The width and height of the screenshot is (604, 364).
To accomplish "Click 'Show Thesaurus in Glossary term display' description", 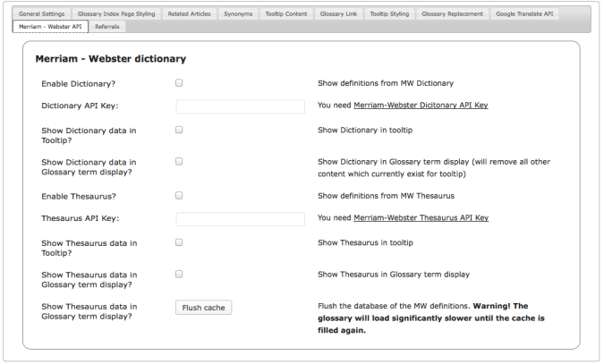I will (x=394, y=275).
